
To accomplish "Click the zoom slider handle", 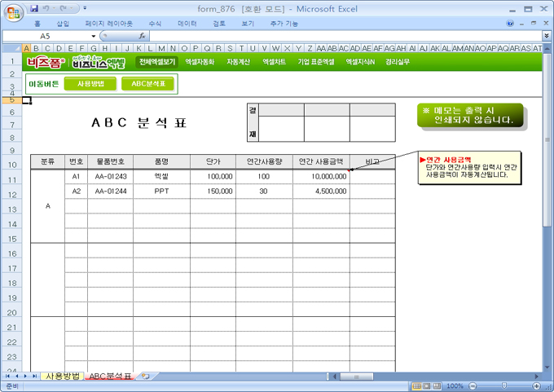I will click(503, 385).
